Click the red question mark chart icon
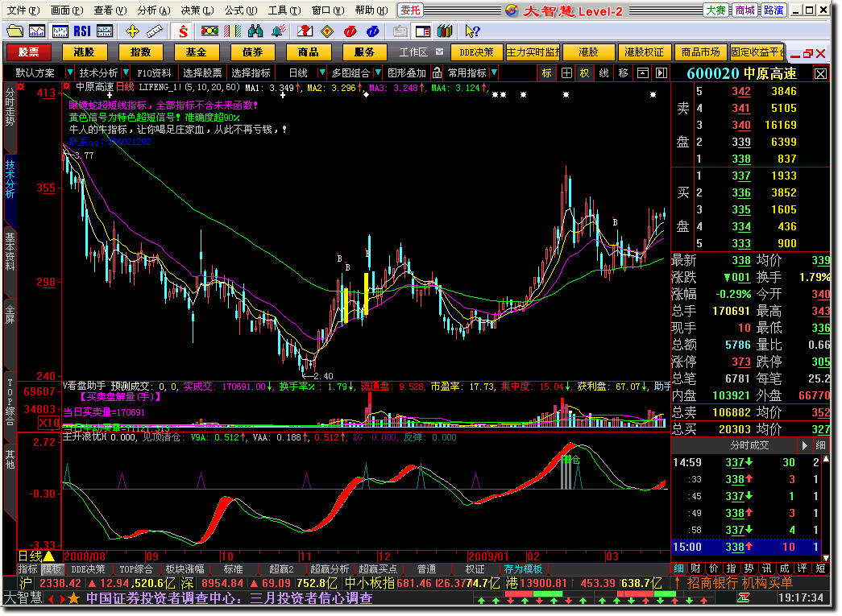Screen dimensions: 842x616 tap(305, 31)
